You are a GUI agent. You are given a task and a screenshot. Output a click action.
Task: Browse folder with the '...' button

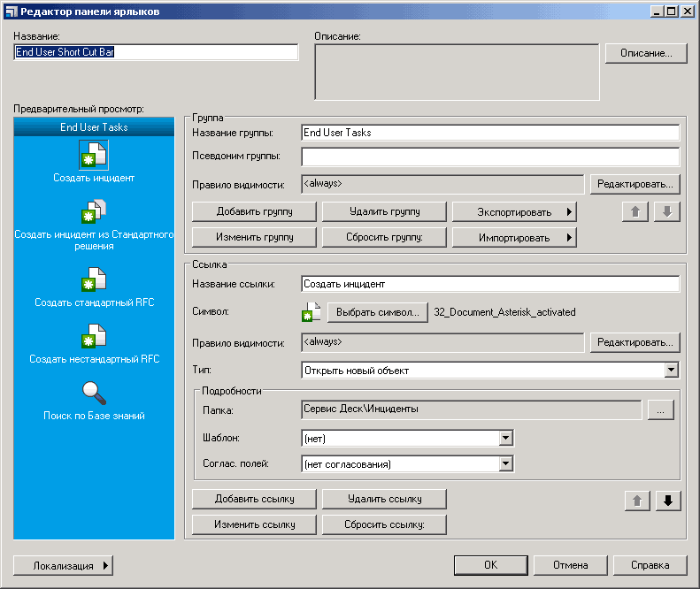tap(661, 410)
